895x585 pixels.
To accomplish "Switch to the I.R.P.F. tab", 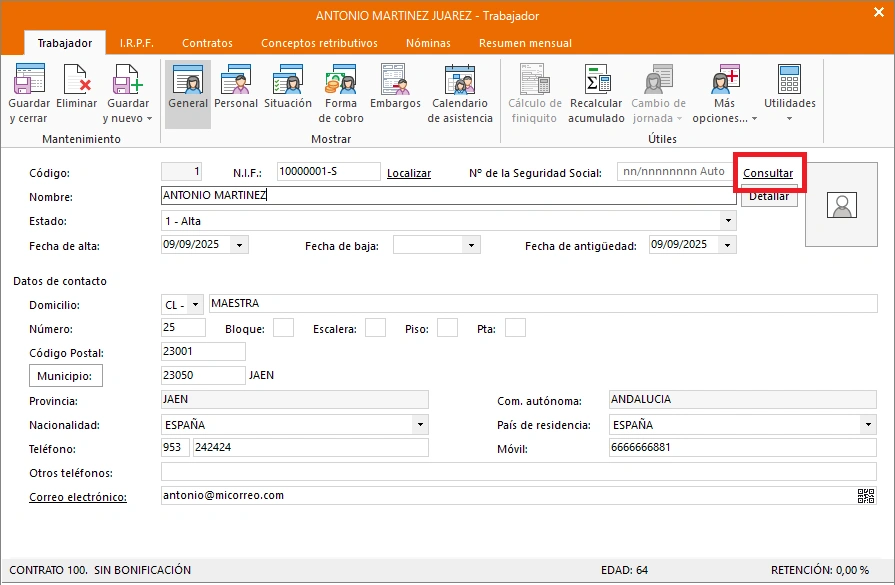I will coord(136,43).
